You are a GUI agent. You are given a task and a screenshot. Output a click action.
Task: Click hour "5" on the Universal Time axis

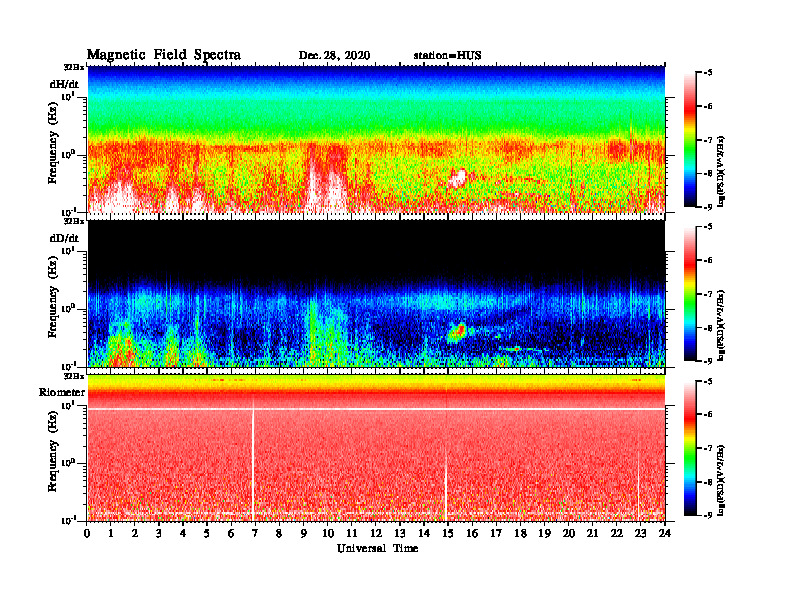pos(207,533)
